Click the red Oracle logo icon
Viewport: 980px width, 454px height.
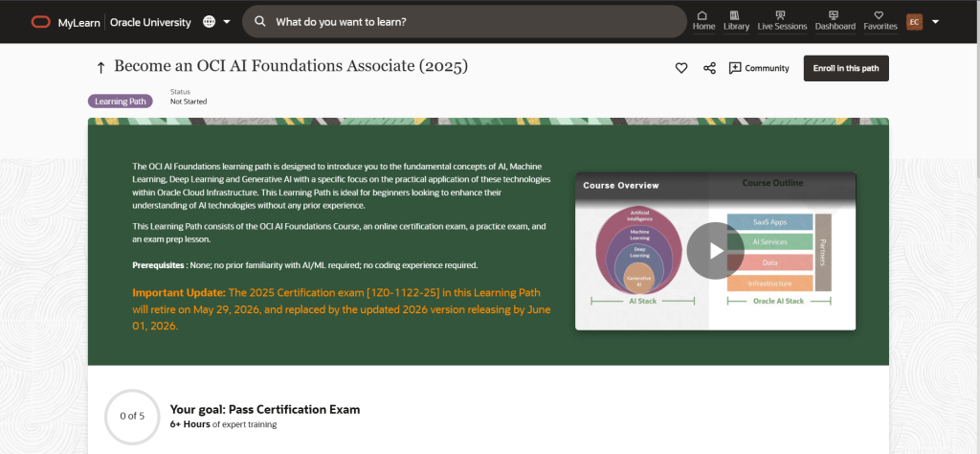(x=40, y=22)
